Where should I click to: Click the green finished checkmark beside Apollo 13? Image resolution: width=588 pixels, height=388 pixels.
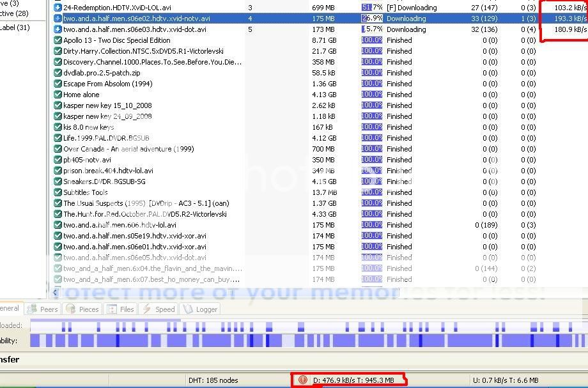tap(58, 40)
